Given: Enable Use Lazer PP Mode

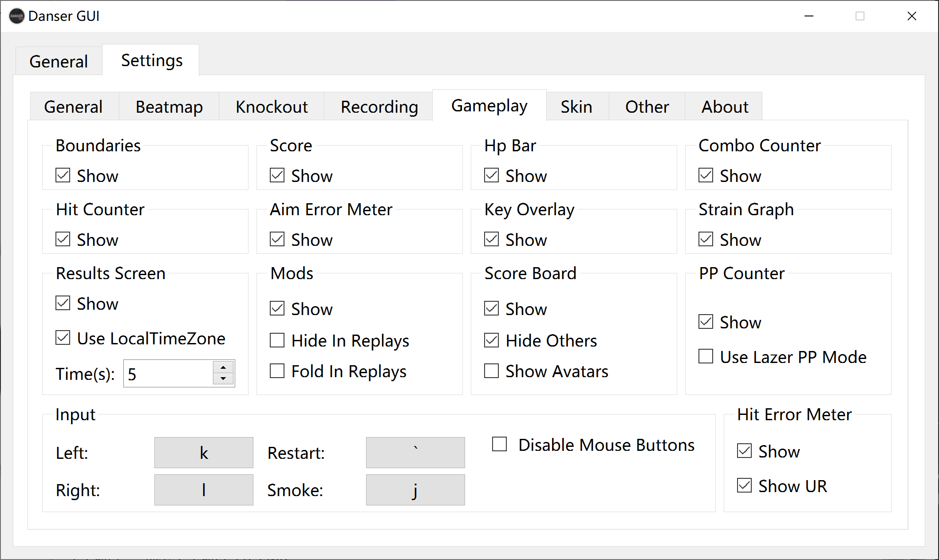Looking at the screenshot, I should point(706,356).
